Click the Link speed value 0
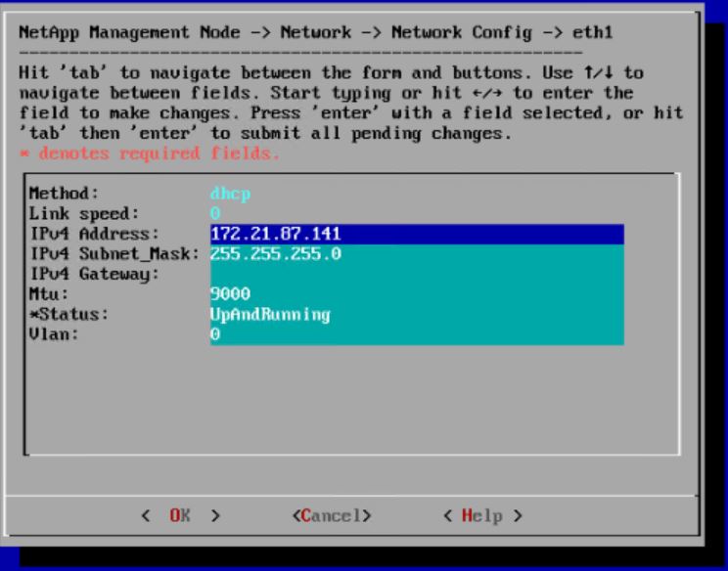 tap(215, 213)
